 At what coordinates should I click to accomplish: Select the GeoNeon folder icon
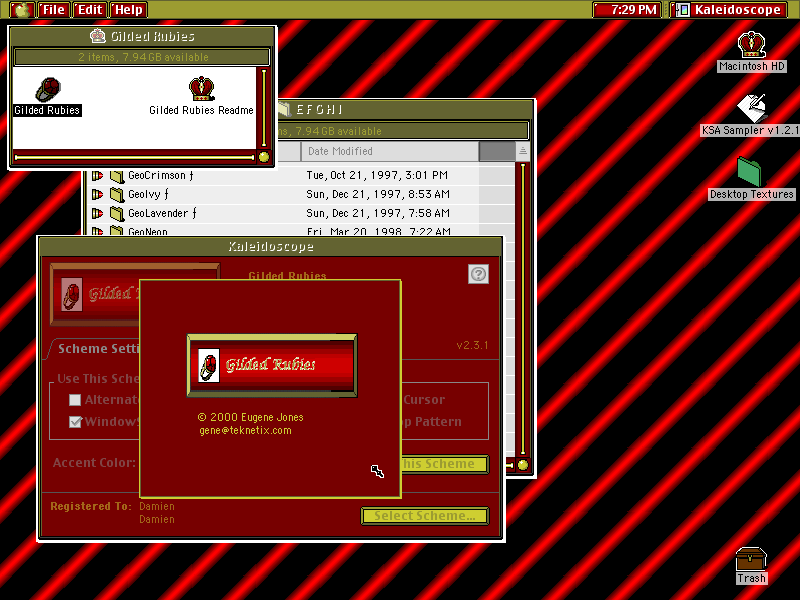pos(117,231)
